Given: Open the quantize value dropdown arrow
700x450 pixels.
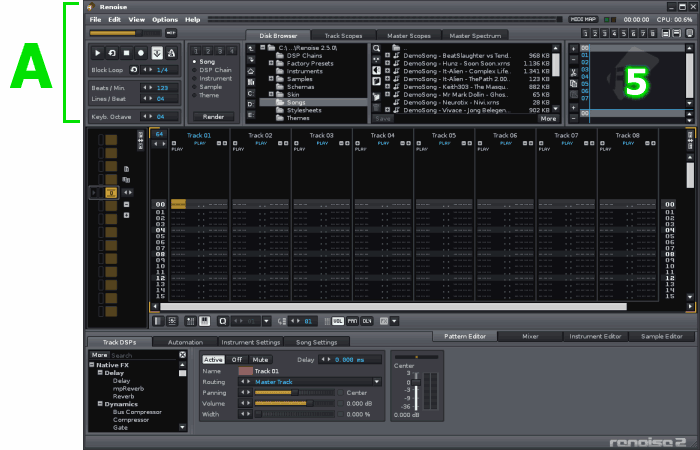Looking at the screenshot, I should [x=267, y=321].
